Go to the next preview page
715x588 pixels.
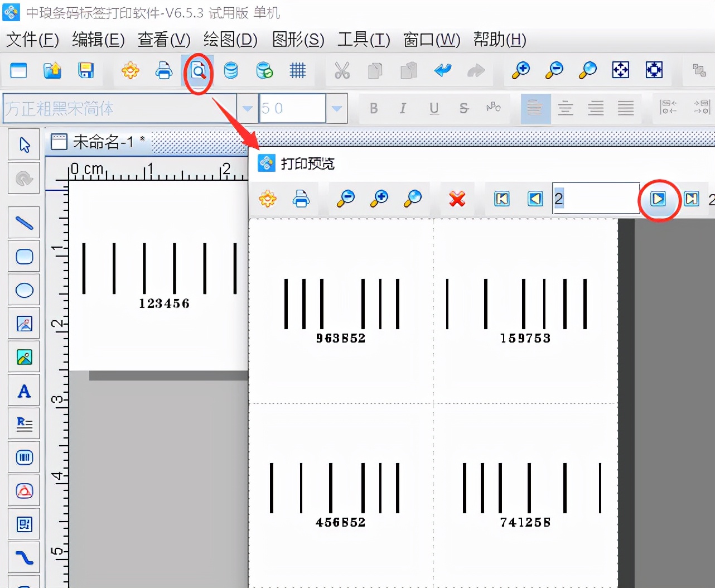[x=659, y=199]
